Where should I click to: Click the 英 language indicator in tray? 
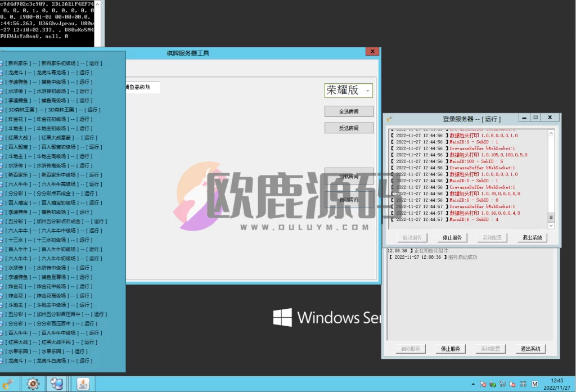point(523,384)
